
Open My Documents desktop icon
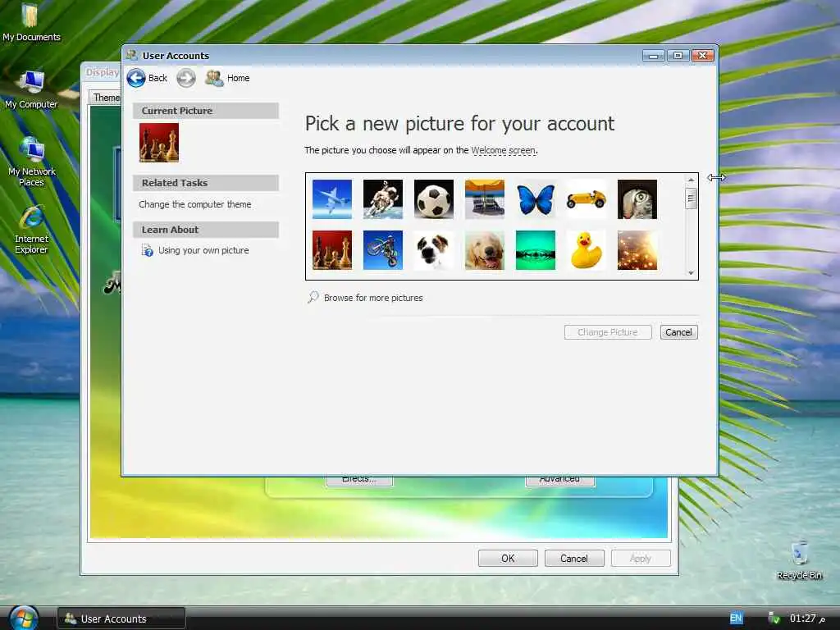point(31,22)
